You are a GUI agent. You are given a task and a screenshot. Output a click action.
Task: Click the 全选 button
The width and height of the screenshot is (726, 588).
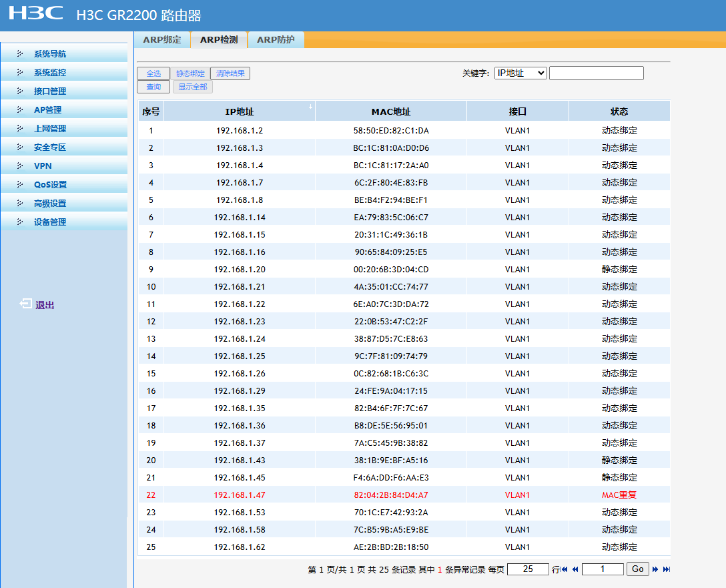click(153, 73)
